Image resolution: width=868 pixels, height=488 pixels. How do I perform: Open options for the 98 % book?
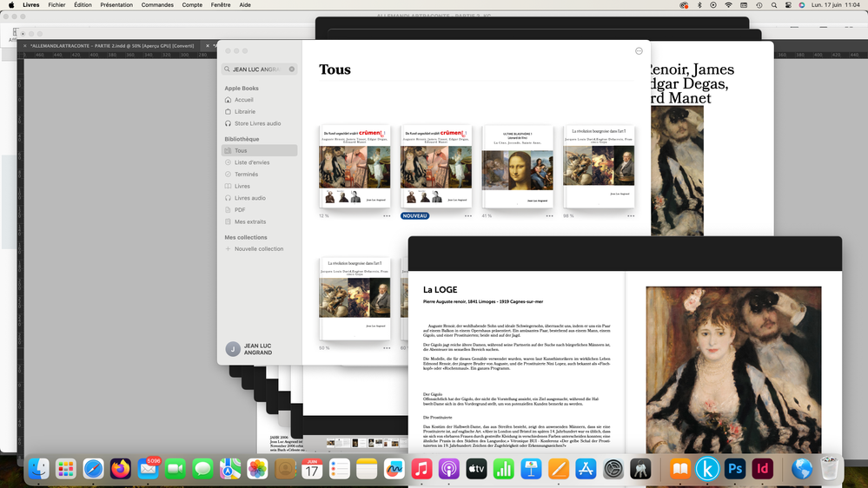631,216
